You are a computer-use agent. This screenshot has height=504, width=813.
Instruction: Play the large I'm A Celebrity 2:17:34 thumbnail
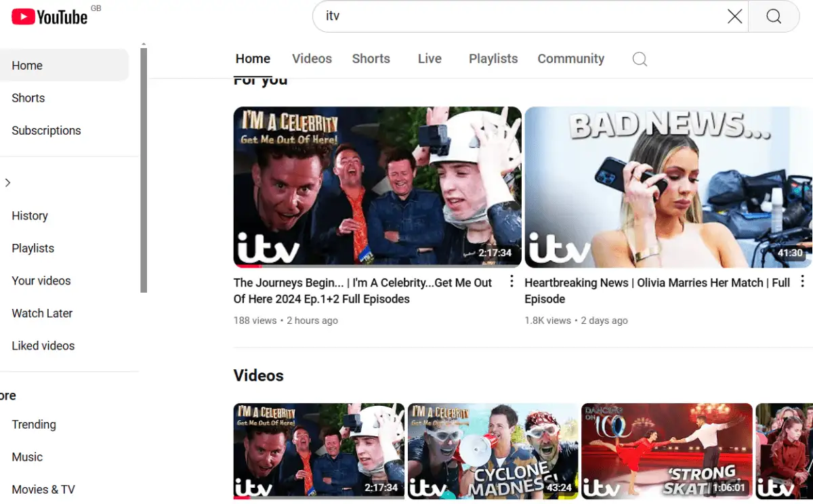[377, 187]
